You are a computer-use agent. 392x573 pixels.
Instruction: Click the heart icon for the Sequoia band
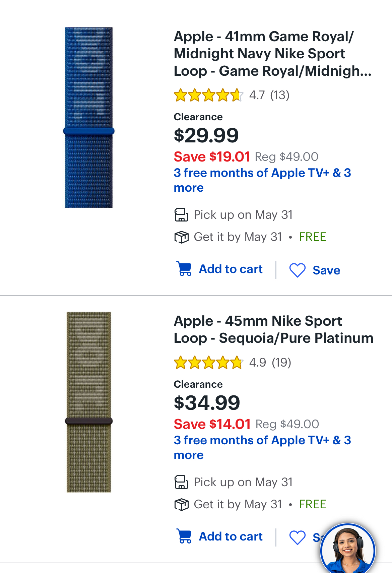coord(297,537)
